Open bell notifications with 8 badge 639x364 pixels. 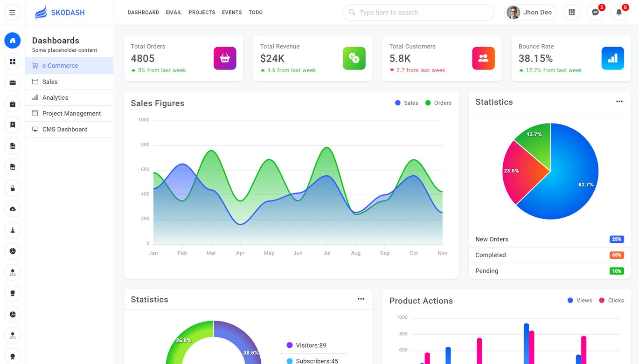[x=619, y=13]
